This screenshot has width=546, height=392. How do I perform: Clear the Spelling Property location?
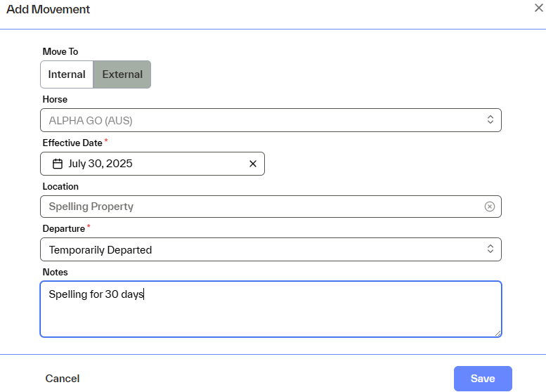[490, 207]
